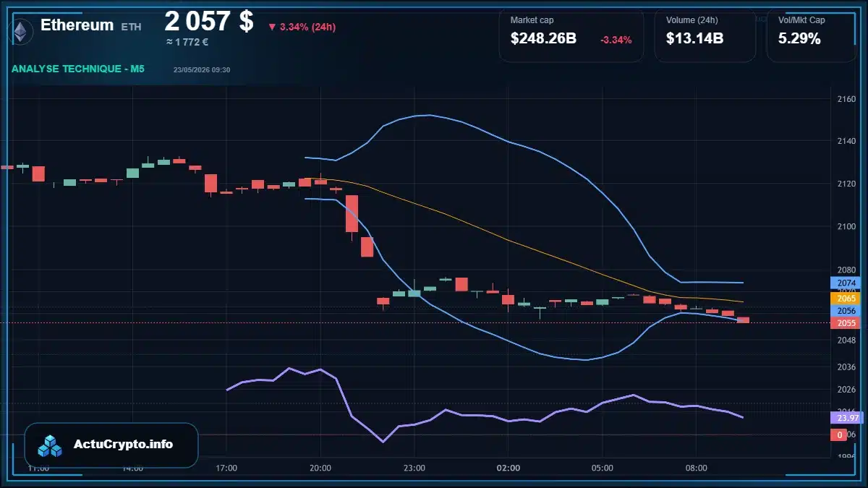Click the 2074 upper band price tag
Screen dimensions: 868x488
point(844,283)
